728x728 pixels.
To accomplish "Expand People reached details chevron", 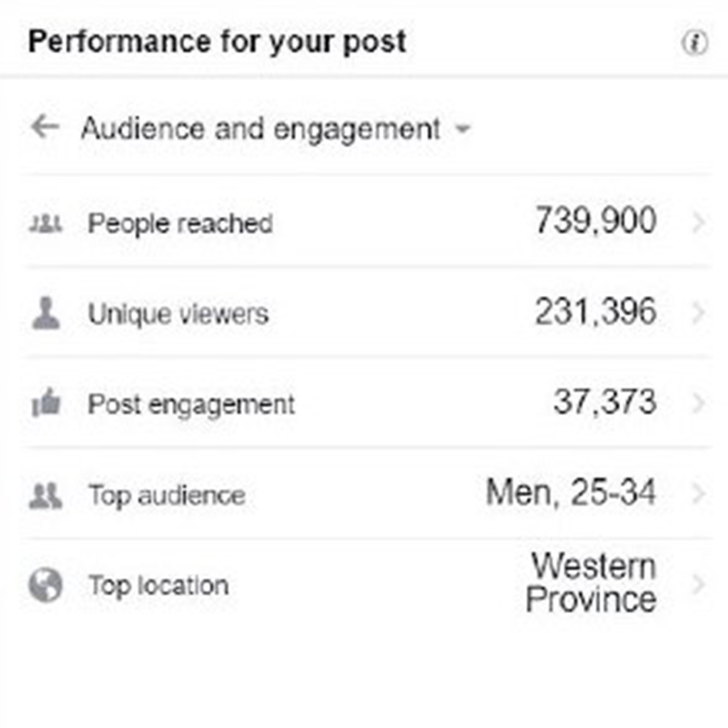I will pyautogui.click(x=698, y=223).
